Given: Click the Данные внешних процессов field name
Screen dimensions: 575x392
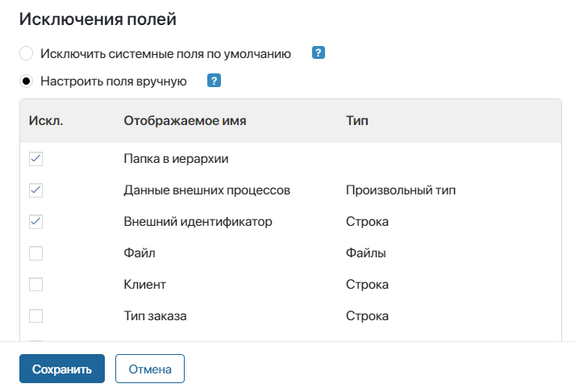Looking at the screenshot, I should click(206, 190).
